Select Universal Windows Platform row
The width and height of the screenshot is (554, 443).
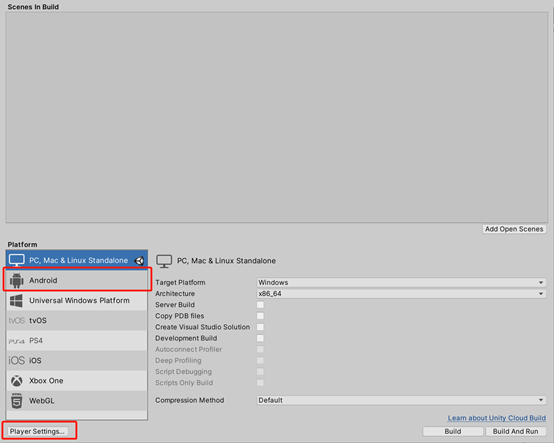pyautogui.click(x=77, y=301)
